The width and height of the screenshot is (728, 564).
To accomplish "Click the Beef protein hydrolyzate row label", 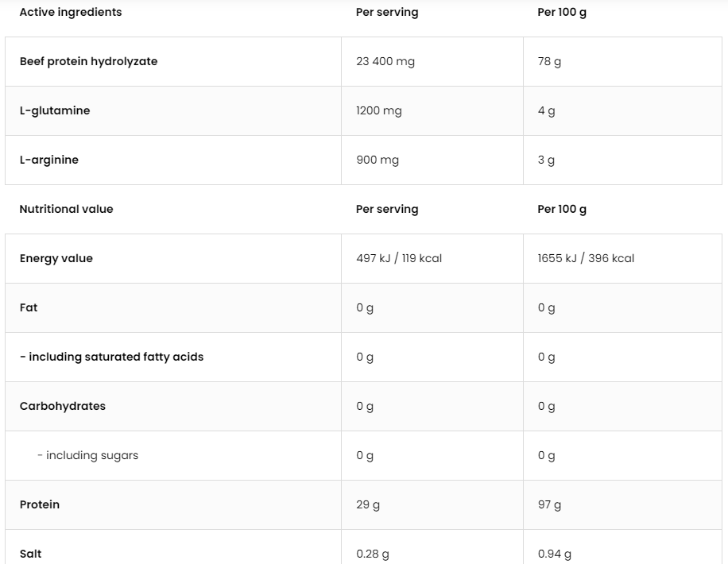I will point(88,61).
